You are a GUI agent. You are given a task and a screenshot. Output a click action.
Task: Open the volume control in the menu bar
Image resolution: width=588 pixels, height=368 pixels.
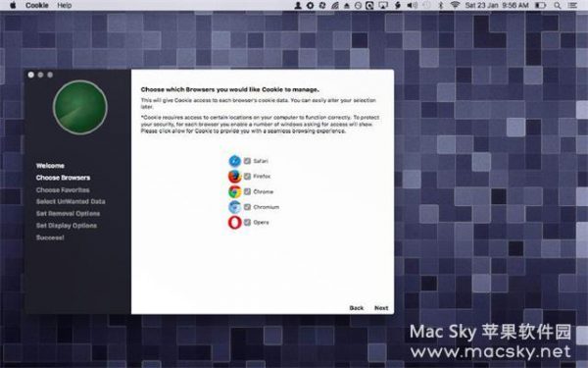pyautogui.click(x=413, y=5)
